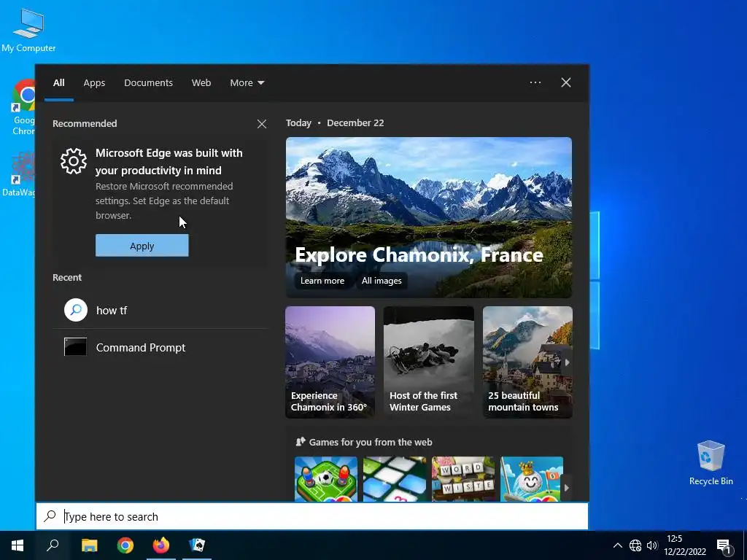This screenshot has width=747, height=560.
Task: Open the Solitaire cards app on taskbar
Action: (197, 545)
